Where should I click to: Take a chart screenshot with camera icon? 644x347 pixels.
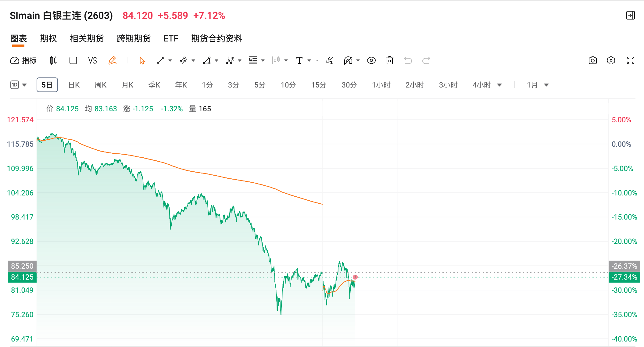tap(593, 60)
